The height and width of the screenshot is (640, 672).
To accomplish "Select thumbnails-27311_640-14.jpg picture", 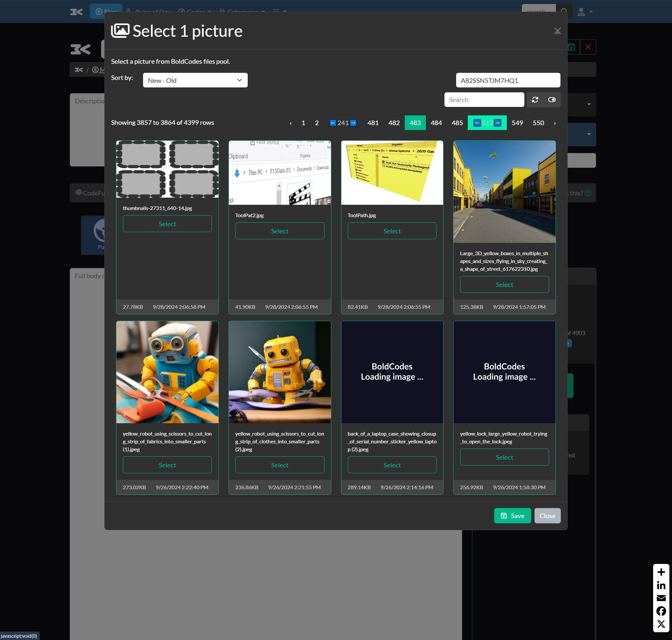I will tap(167, 224).
